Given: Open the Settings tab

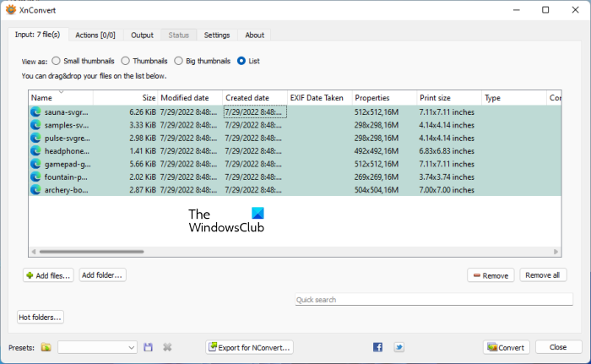Looking at the screenshot, I should [217, 35].
